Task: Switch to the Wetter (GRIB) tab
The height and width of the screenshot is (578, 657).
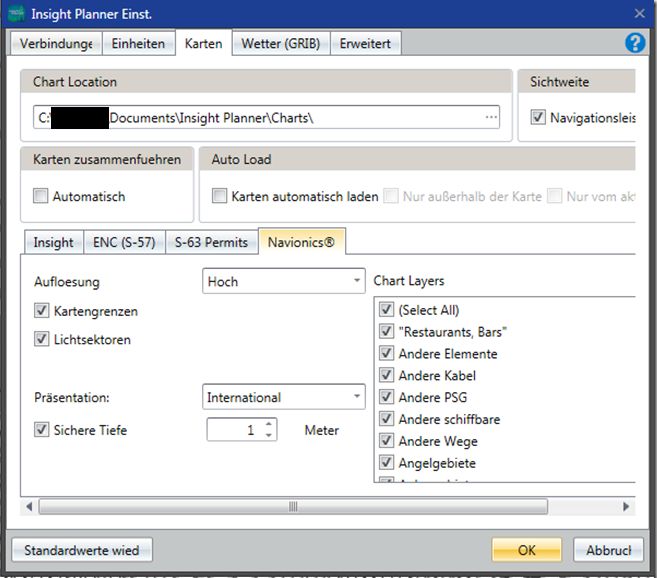Action: 281,44
